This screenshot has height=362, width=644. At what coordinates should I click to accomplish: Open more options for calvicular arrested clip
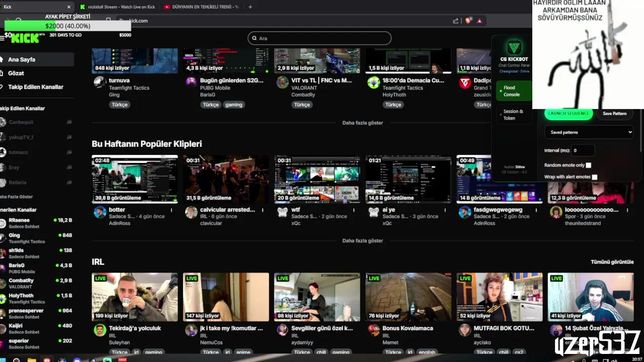coord(263,210)
